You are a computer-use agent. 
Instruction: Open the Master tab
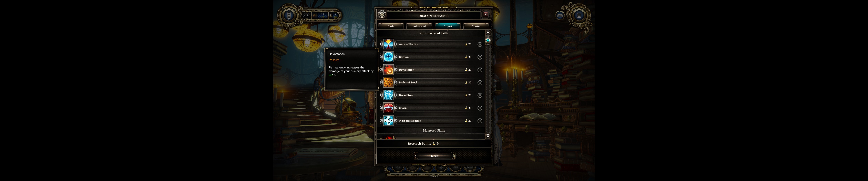pyautogui.click(x=476, y=26)
